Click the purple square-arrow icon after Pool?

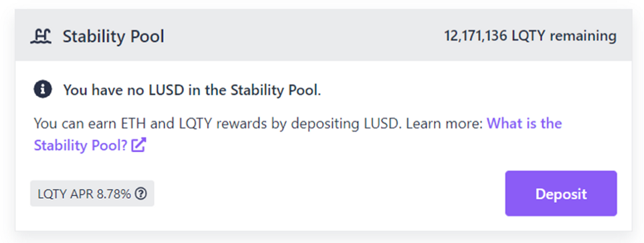138,145
